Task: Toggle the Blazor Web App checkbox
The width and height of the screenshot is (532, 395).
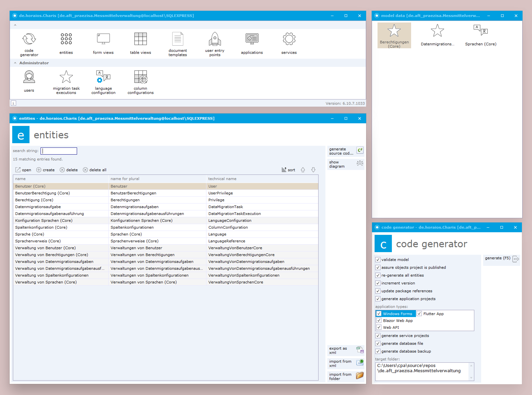Action: coord(379,320)
